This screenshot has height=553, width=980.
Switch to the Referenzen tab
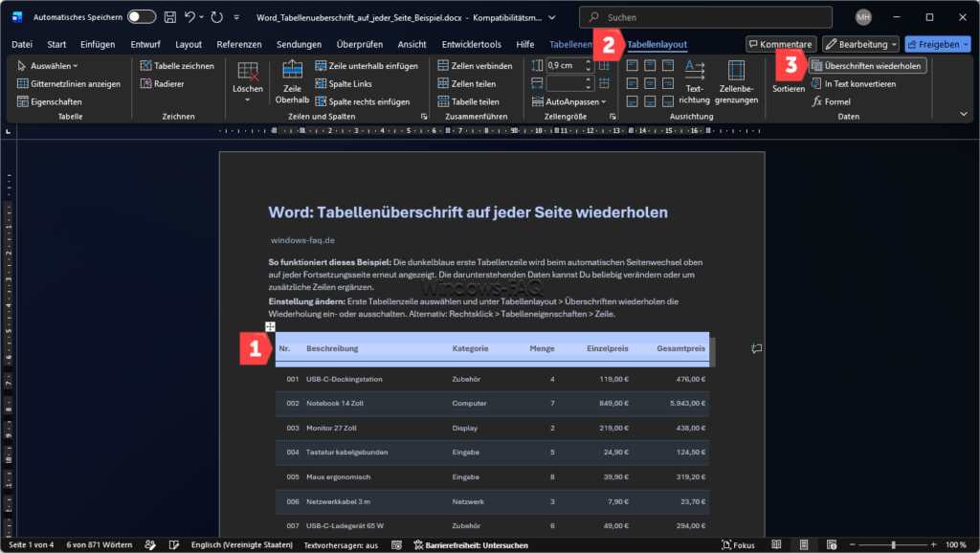pos(238,44)
